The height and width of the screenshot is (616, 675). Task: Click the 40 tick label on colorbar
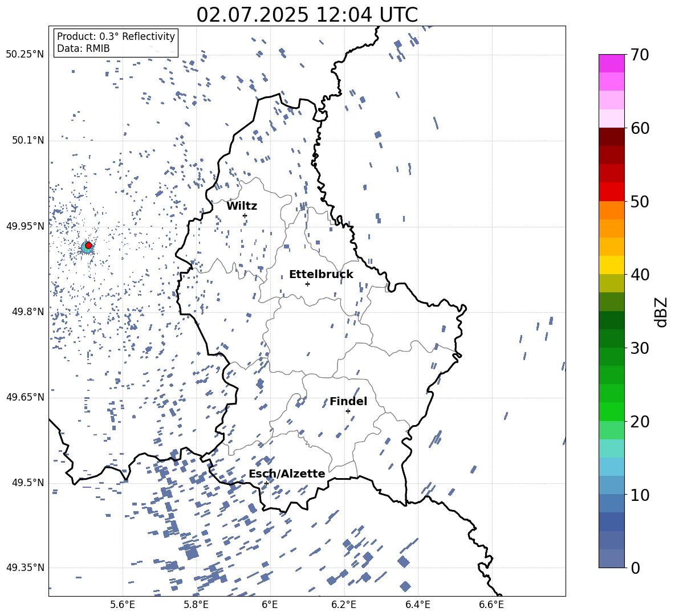point(640,275)
